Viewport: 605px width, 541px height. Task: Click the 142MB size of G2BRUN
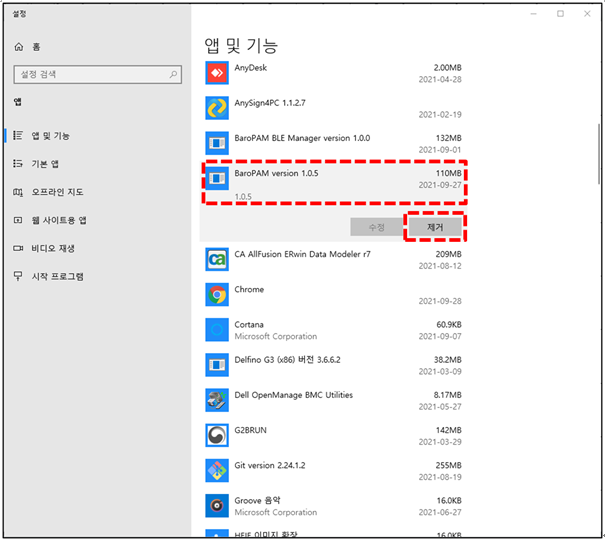click(x=448, y=430)
